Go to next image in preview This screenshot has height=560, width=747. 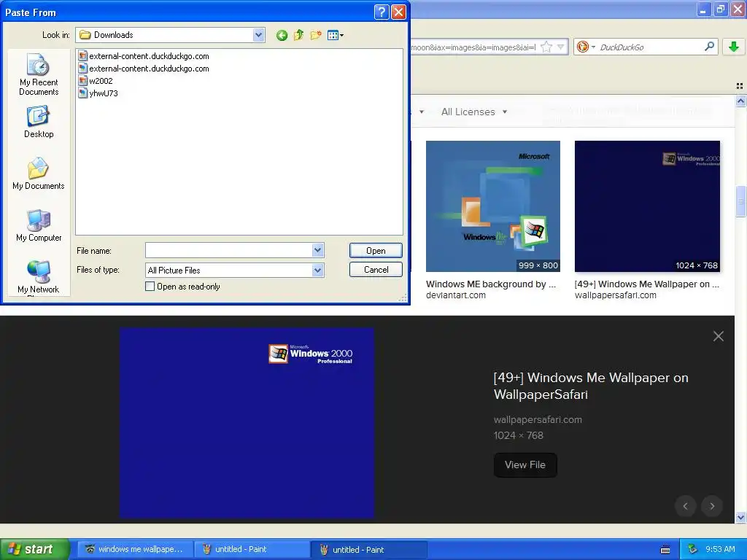coord(712,506)
